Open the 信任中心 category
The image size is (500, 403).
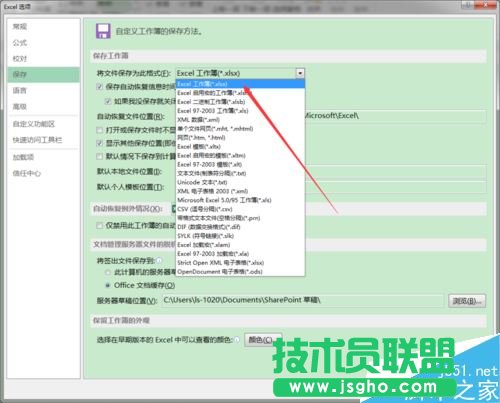[27, 173]
